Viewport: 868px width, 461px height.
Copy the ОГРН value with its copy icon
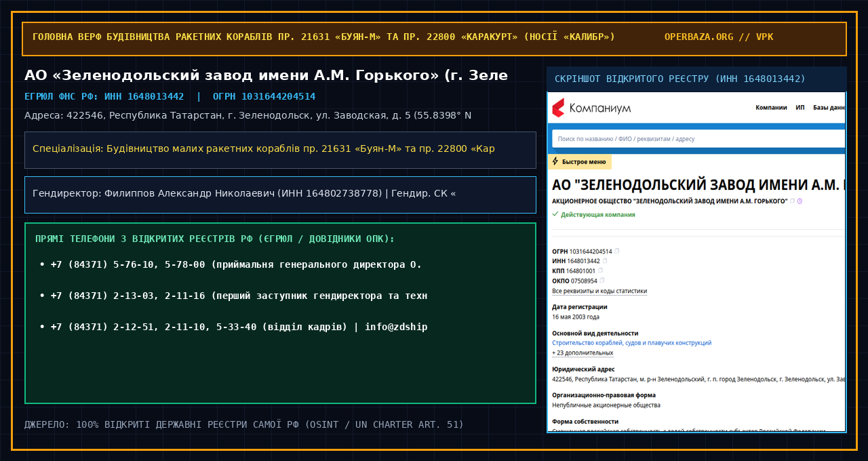(616, 251)
